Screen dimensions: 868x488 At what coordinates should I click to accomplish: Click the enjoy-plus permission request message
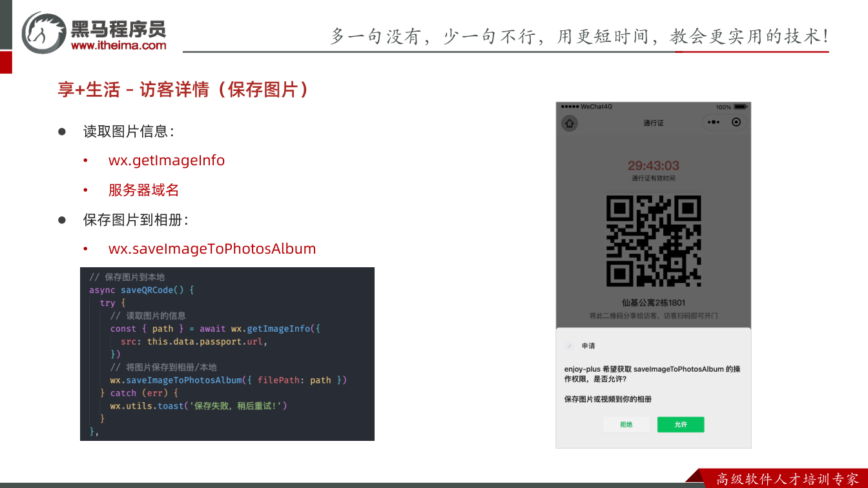click(652, 374)
